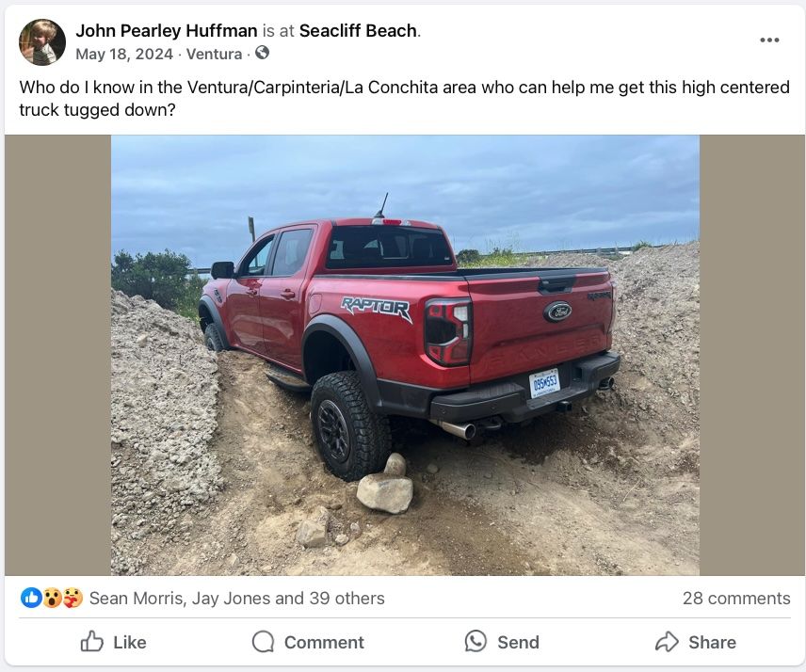The height and width of the screenshot is (672, 806).
Task: Open the three-dot post options menu
Action: point(769,40)
